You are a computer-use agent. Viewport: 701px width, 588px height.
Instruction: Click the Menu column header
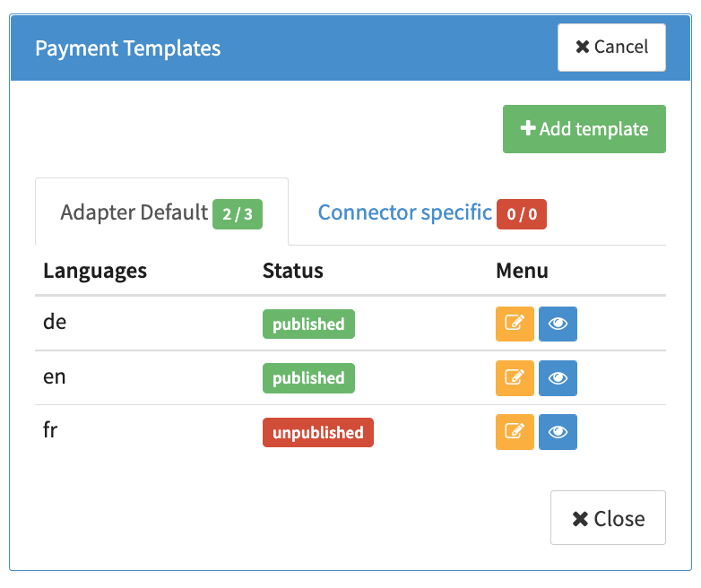(x=522, y=270)
